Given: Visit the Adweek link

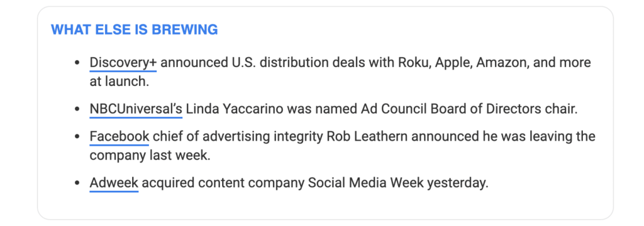Looking at the screenshot, I should coord(114,183).
